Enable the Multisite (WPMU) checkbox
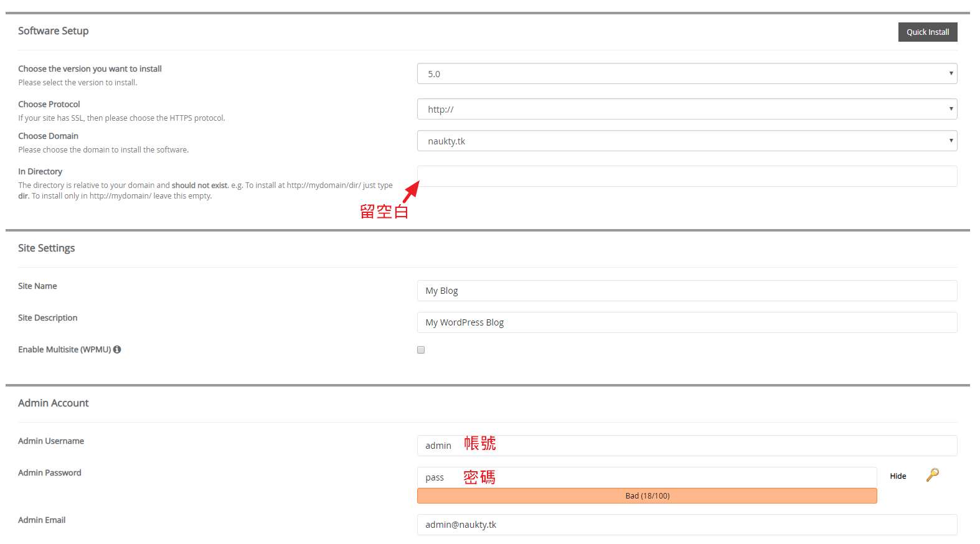This screenshot has height=544, width=980. click(421, 350)
